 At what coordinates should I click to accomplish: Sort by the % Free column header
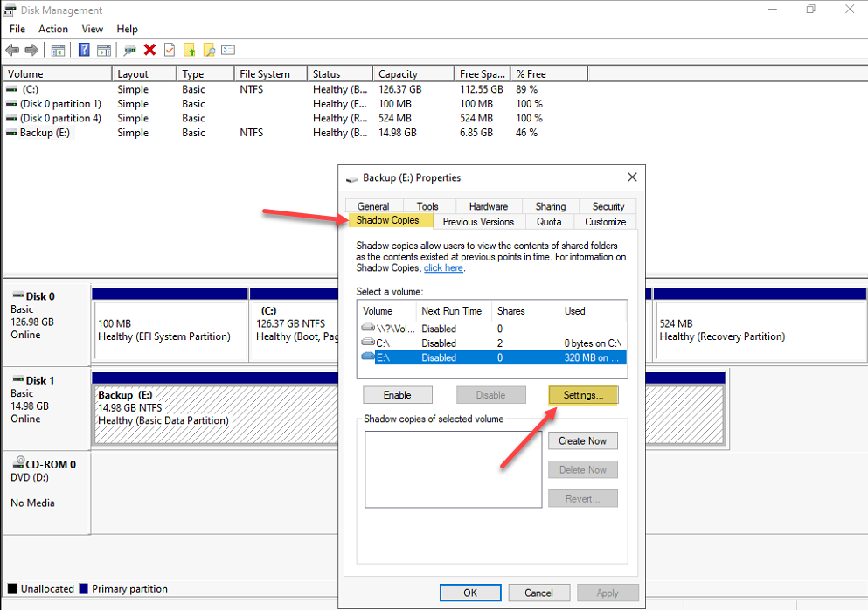coord(549,73)
